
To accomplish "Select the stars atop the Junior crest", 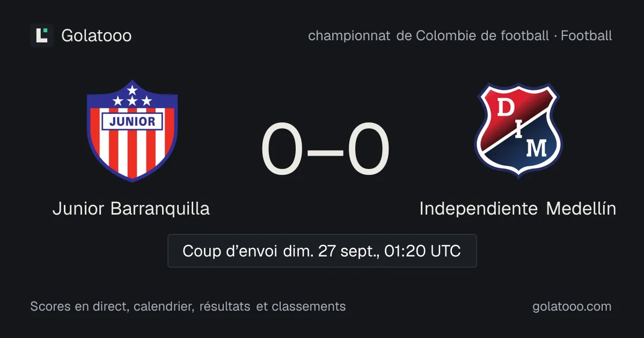I will pyautogui.click(x=132, y=96).
